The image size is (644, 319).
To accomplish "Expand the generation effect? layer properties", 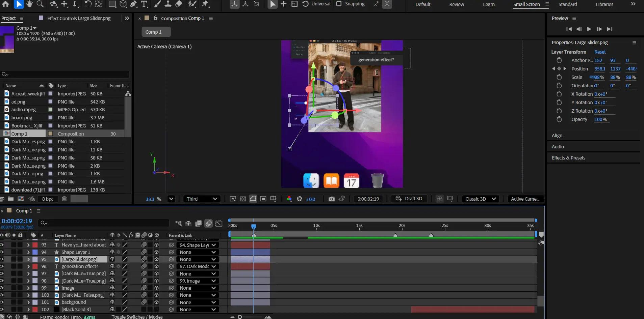I will point(28,266).
